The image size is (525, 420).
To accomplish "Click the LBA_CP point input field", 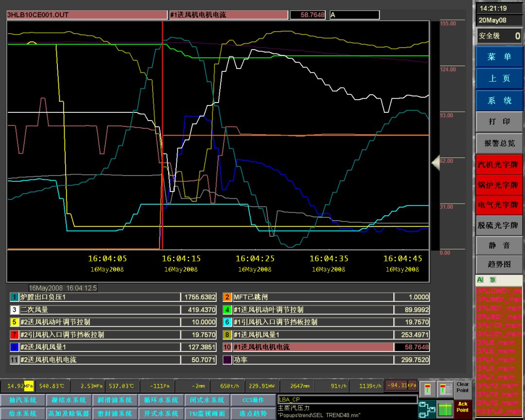I will pyautogui.click(x=347, y=400).
